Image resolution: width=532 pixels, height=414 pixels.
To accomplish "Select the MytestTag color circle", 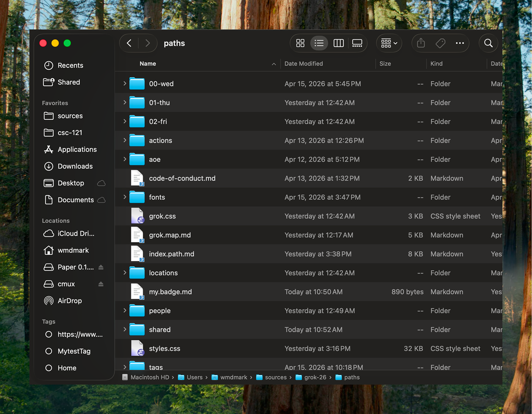I will pos(49,351).
